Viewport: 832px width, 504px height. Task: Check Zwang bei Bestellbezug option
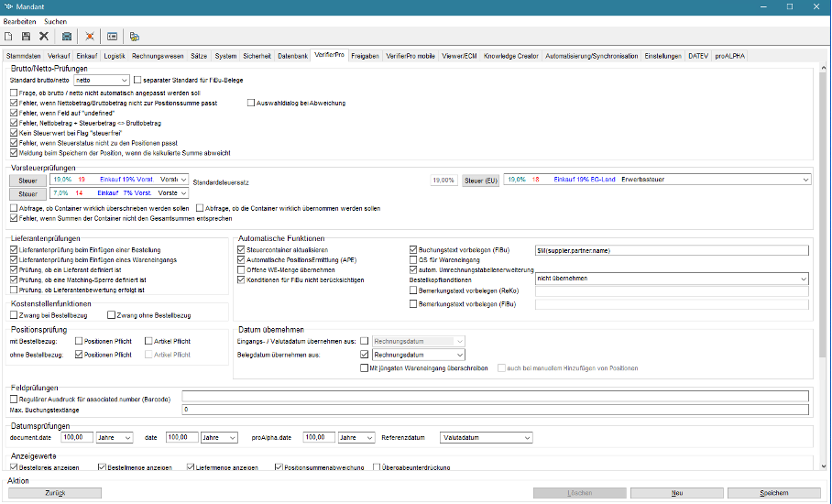[x=15, y=315]
